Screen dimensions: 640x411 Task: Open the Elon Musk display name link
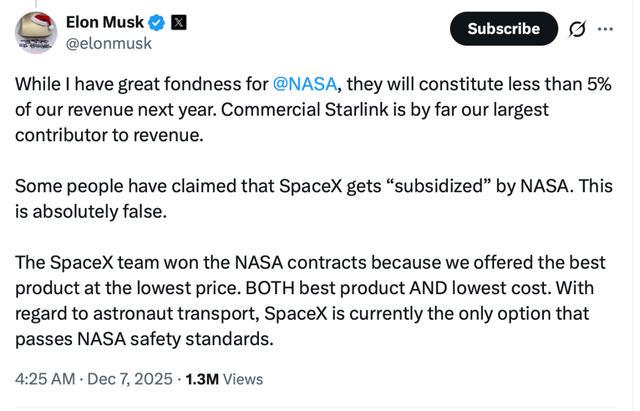point(104,22)
